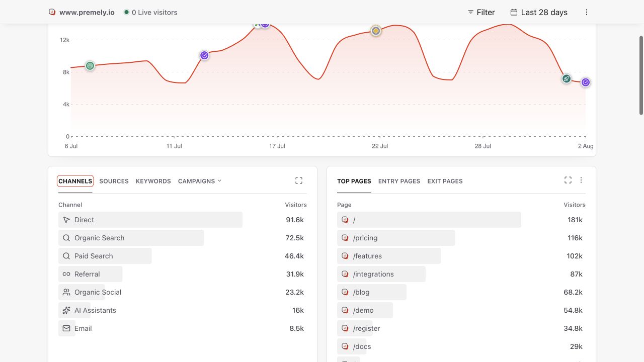Click the 8.5k Email visitors value

(x=297, y=328)
